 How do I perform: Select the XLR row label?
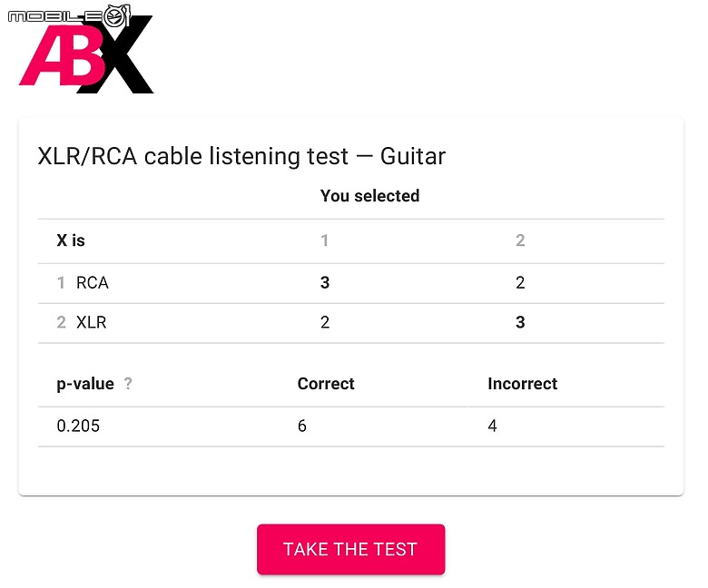[x=91, y=322]
